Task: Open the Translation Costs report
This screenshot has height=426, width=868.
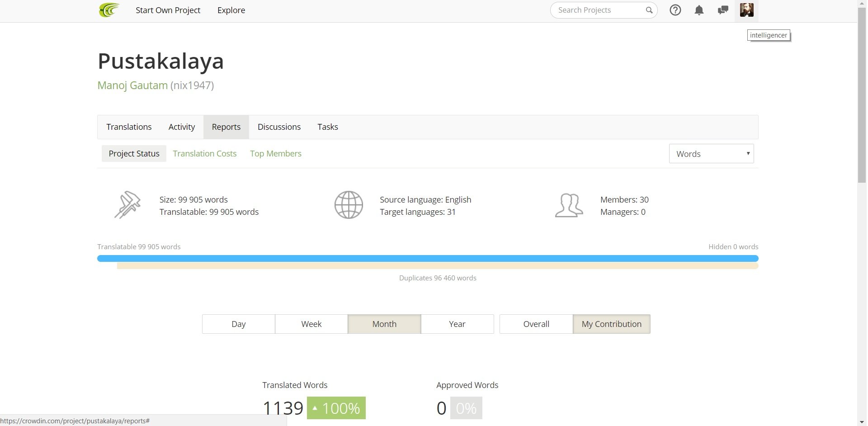Action: click(204, 154)
